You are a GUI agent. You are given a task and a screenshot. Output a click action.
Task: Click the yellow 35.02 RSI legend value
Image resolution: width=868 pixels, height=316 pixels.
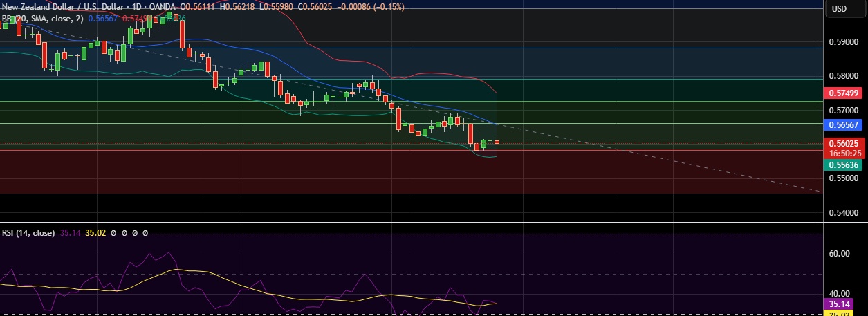(x=95, y=234)
